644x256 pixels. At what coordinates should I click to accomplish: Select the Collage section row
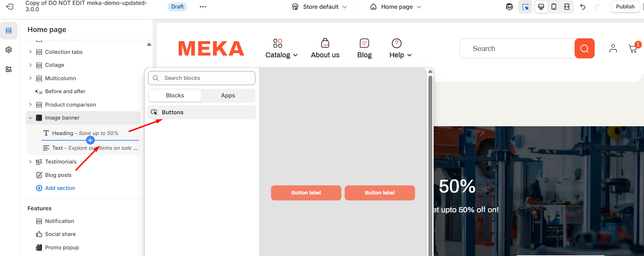pyautogui.click(x=83, y=65)
